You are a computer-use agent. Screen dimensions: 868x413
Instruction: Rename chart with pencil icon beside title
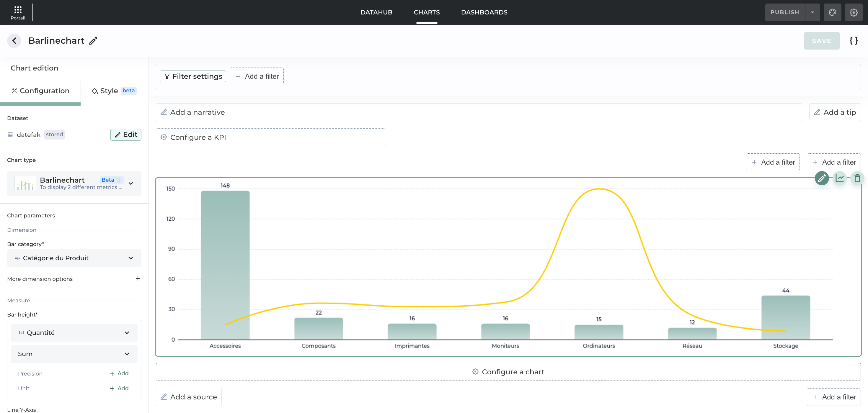pos(93,41)
